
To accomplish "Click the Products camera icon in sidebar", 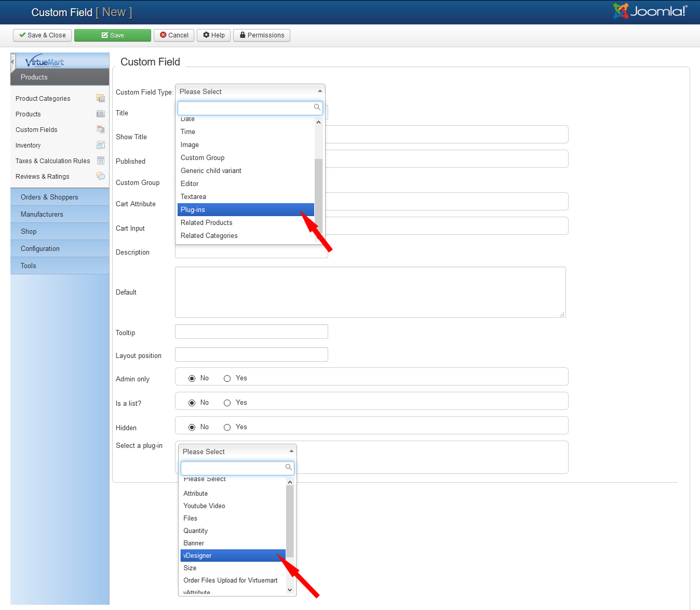I will tap(101, 114).
